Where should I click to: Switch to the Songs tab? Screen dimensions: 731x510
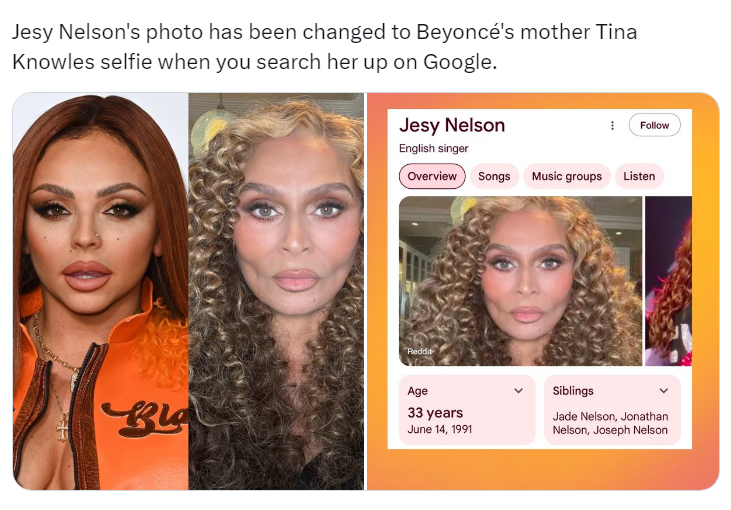(x=494, y=176)
